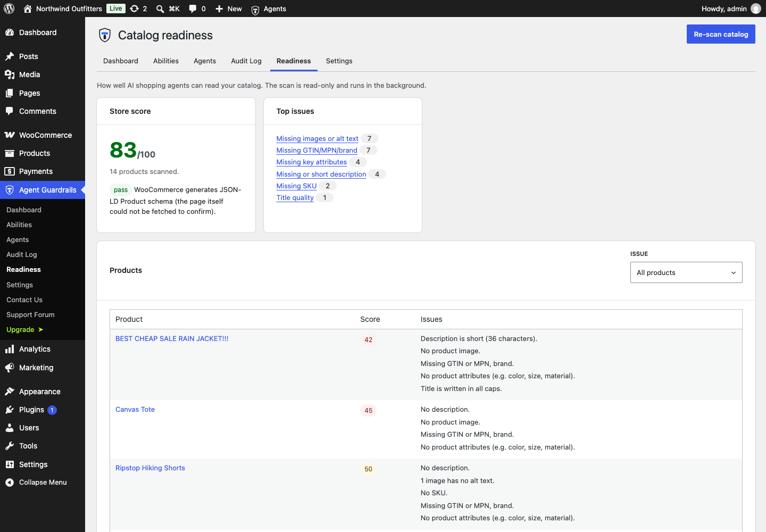
Task: Open Products via its box icon
Action: (x=10, y=153)
